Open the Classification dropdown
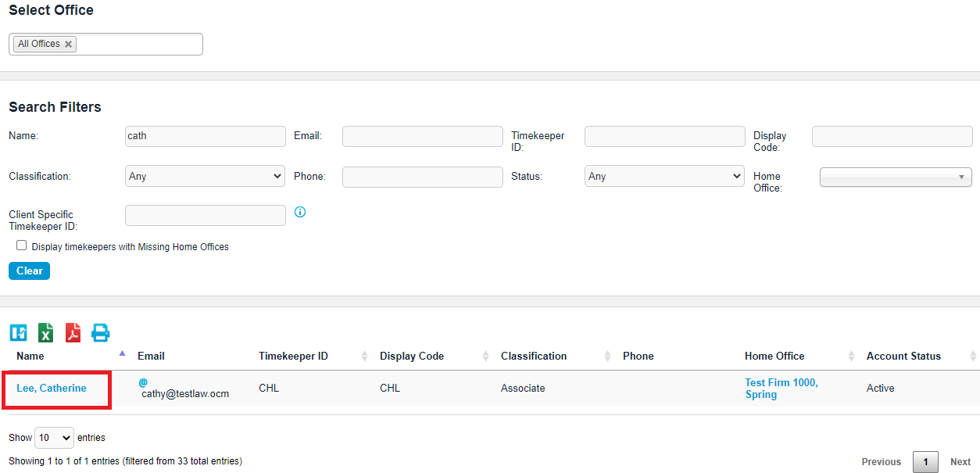This screenshot has height=473, width=980. coord(205,177)
